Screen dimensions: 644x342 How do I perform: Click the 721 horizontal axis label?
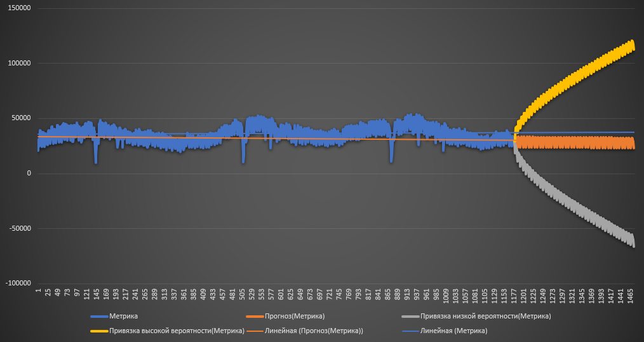point(330,296)
